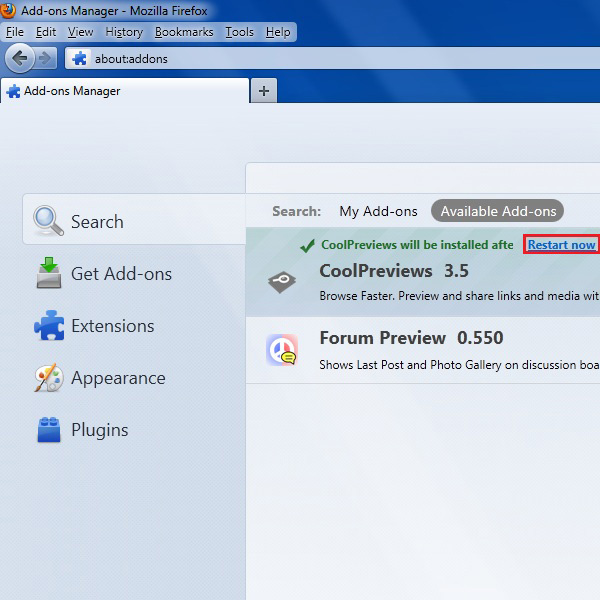Click the forward arrow navigation button

[46, 58]
